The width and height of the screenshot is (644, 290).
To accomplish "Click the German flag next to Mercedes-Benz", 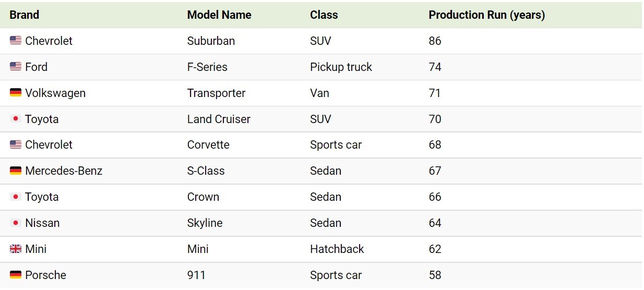I will [16, 171].
